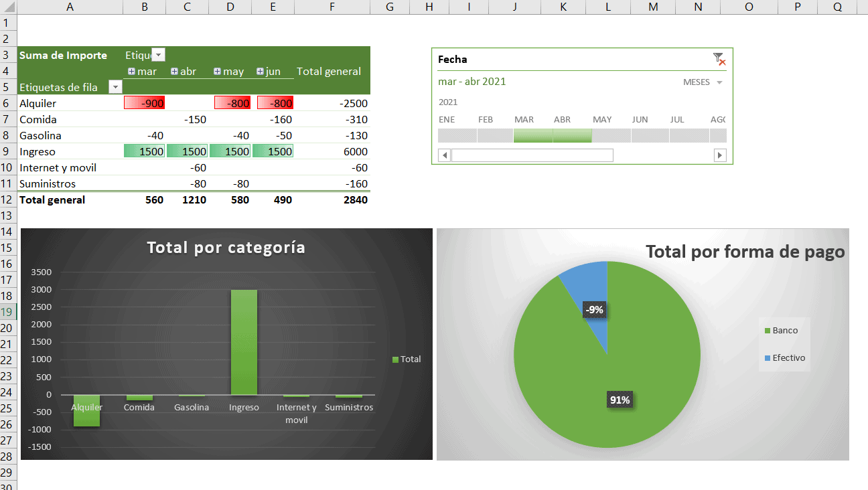Click the Fecha timeline header title
Screen dimensions: 868x490
coord(453,60)
